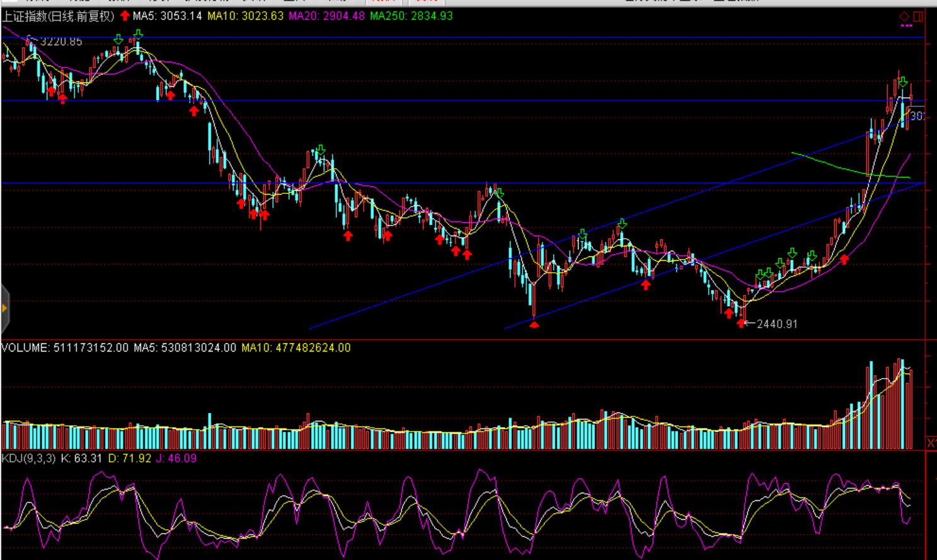
Task: Click the 2440.91 low price annotation
Action: pyautogui.click(x=776, y=324)
